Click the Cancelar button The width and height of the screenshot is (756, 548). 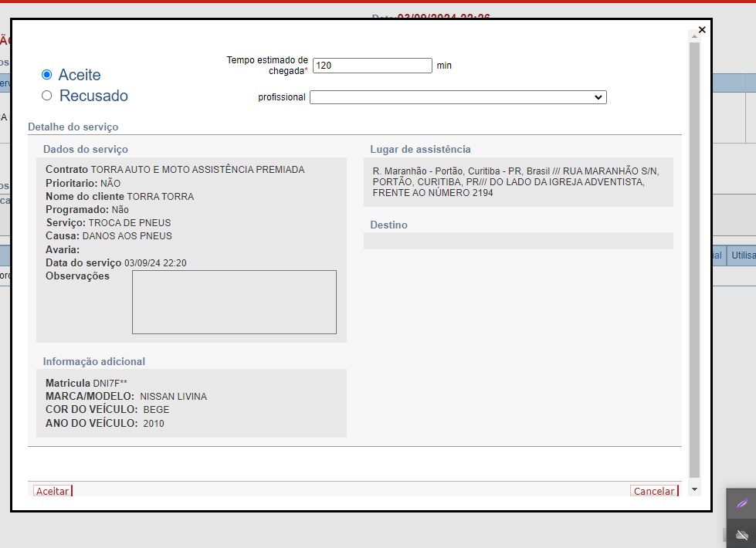[654, 491]
